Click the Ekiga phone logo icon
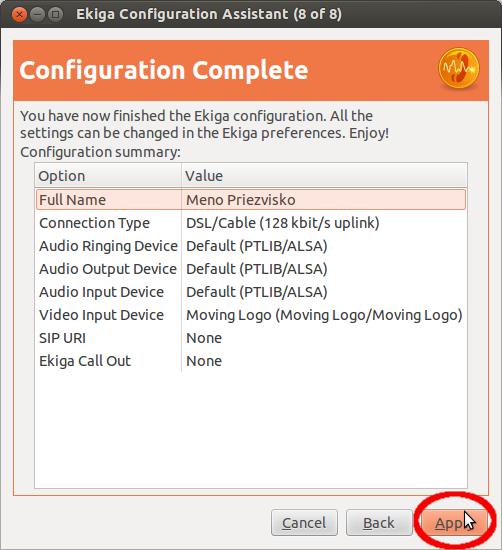Viewport: 502px width, 550px height. 459,68
